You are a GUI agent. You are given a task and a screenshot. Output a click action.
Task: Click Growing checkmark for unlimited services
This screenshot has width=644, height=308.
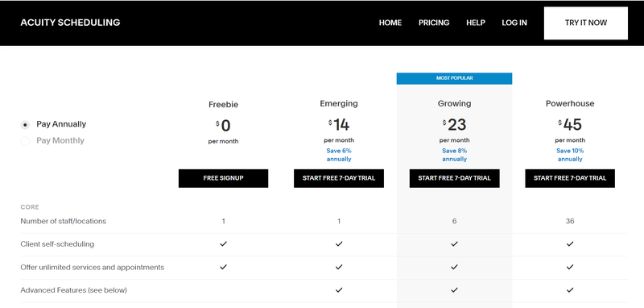454,267
